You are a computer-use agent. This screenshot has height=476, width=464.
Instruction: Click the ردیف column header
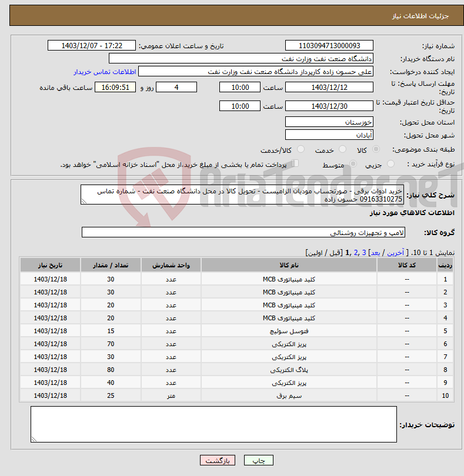tap(445, 265)
